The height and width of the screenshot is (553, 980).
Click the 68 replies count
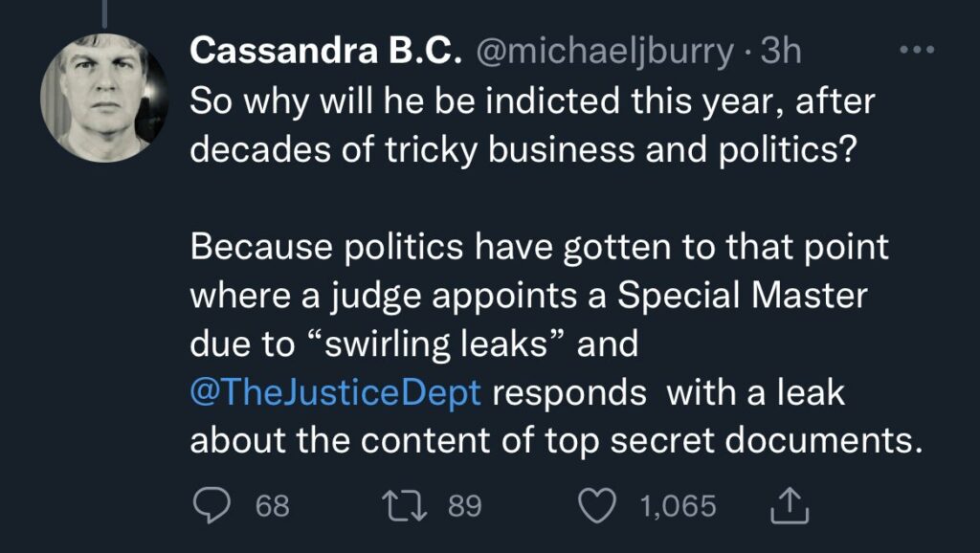[273, 505]
